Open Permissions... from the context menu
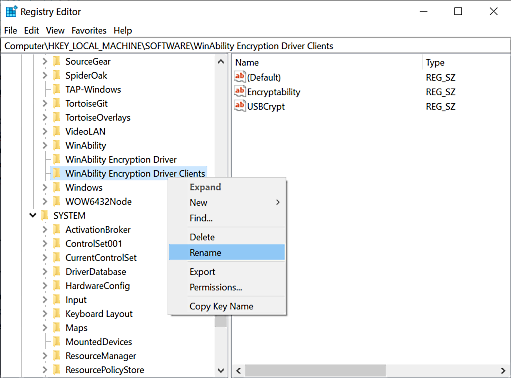The height and width of the screenshot is (378, 511). pos(227,287)
